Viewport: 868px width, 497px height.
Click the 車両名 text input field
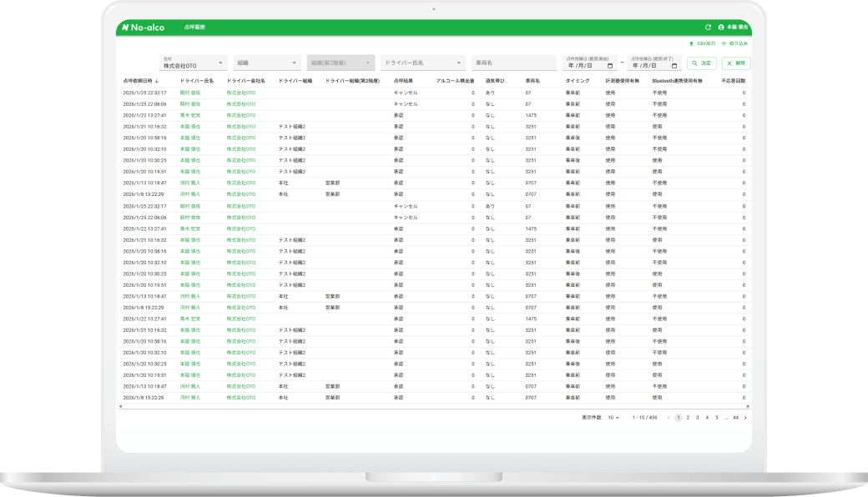click(x=513, y=63)
